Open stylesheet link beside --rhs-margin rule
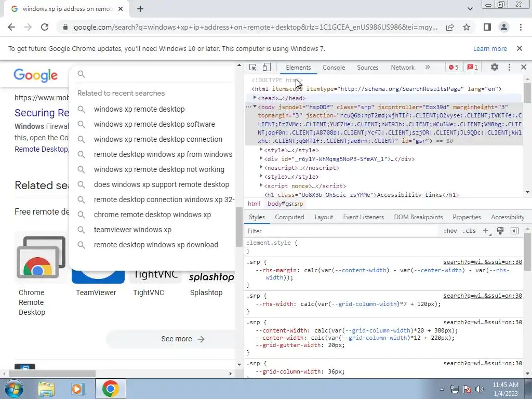The width and height of the screenshot is (532, 399). click(x=483, y=262)
